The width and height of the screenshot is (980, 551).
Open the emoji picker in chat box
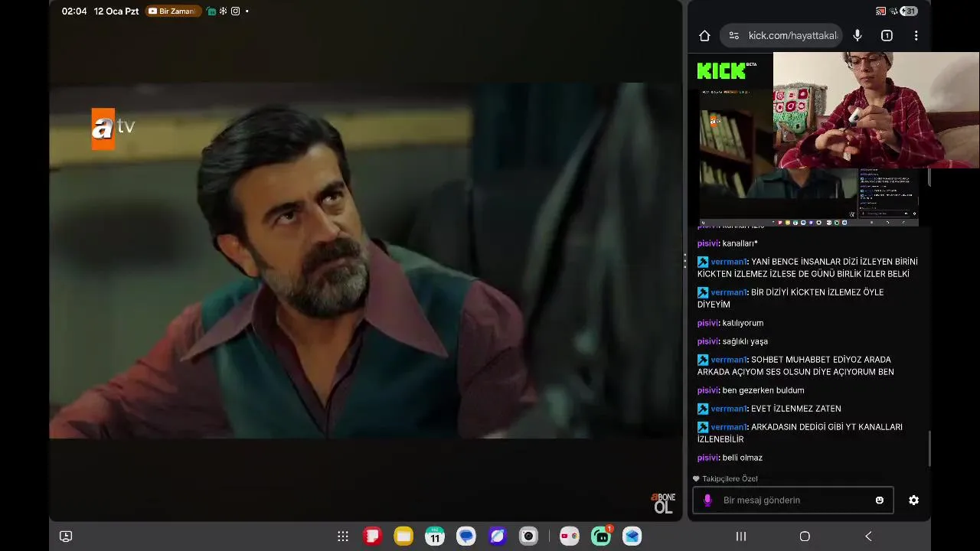tap(880, 500)
